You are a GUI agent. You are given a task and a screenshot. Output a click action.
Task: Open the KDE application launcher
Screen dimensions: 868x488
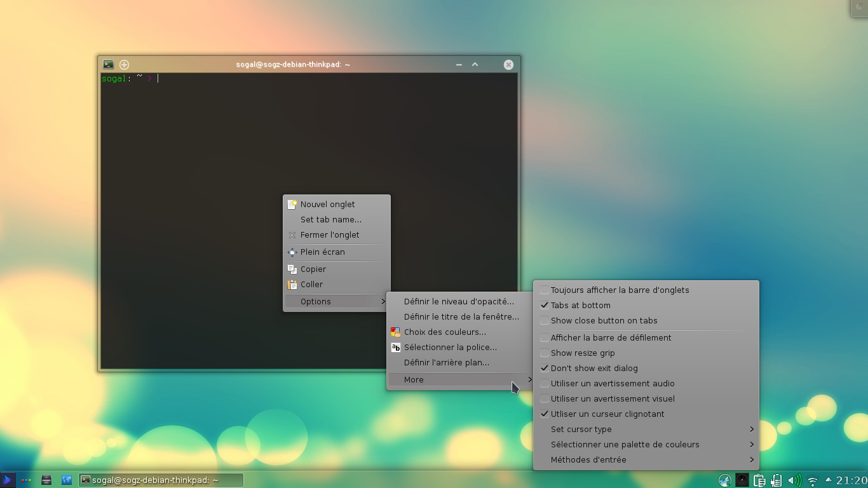[7, 480]
